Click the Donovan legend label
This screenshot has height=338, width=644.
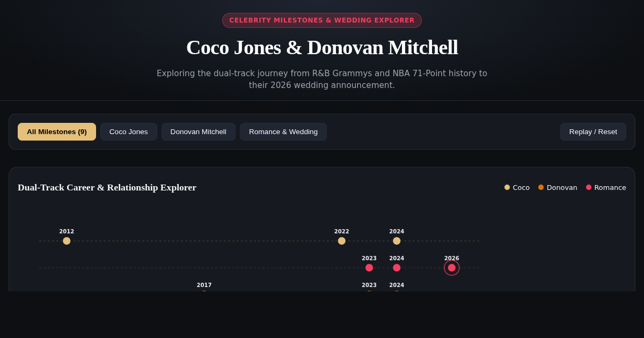[562, 187]
